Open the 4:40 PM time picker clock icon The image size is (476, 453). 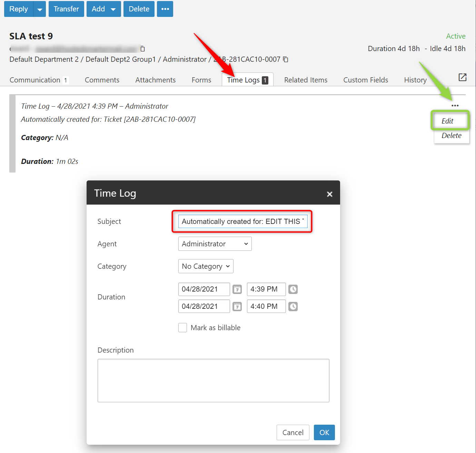[293, 306]
